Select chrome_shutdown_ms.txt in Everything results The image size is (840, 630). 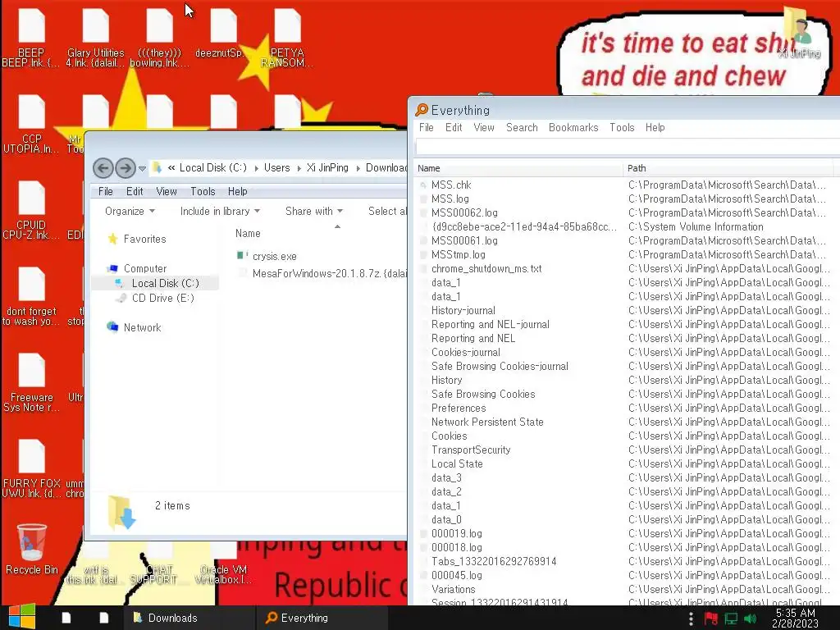(486, 268)
